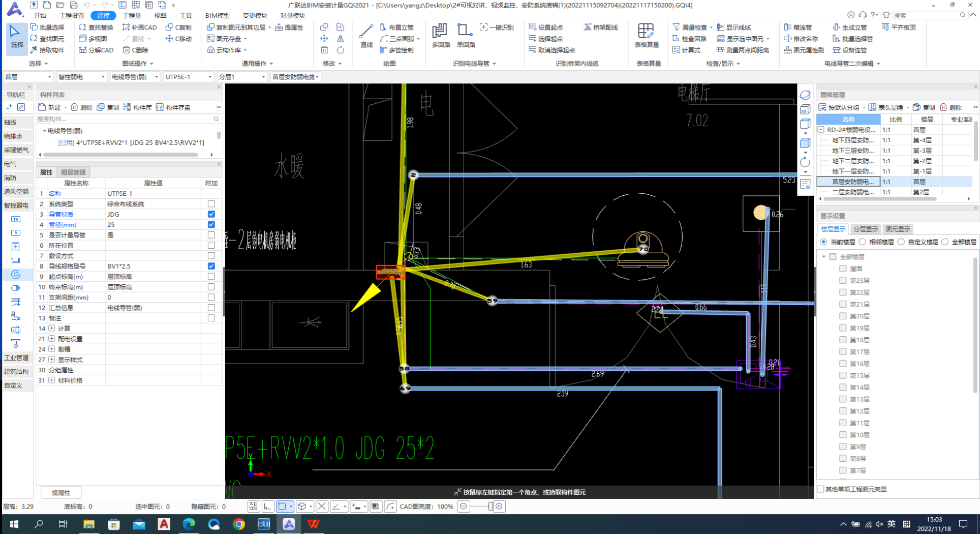
Task: Collapse the 电线导管(弱) tree node
Action: coord(44,131)
